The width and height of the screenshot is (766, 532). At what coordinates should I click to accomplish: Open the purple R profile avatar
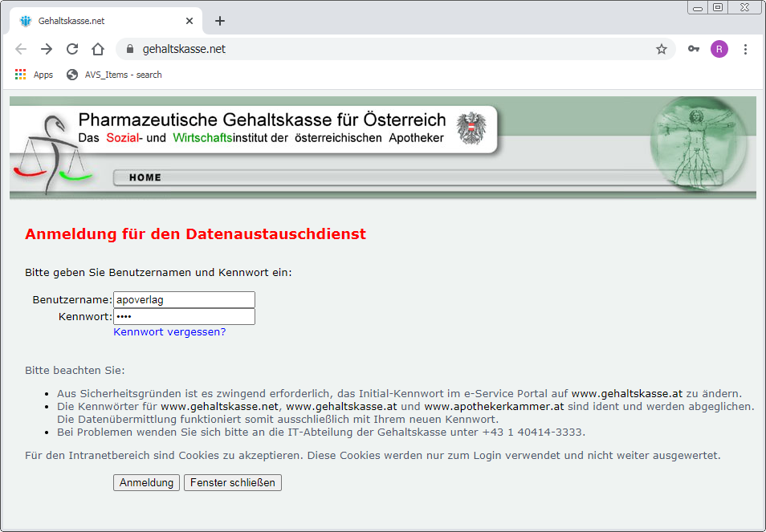(719, 49)
